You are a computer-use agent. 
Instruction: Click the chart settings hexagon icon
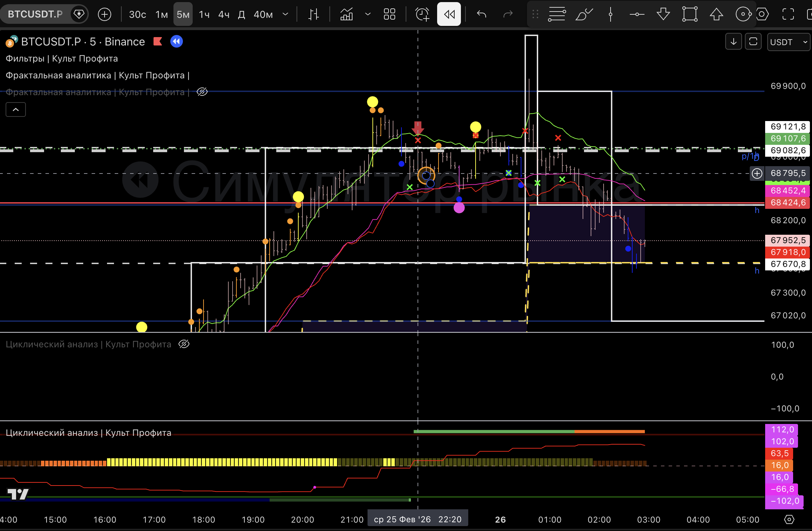(x=762, y=14)
